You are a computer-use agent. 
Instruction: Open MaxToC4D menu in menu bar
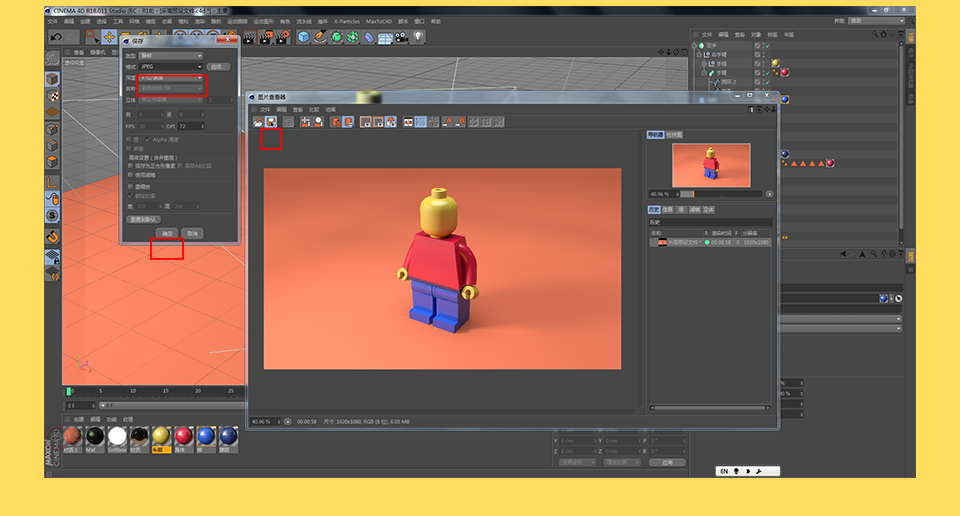click(x=378, y=21)
